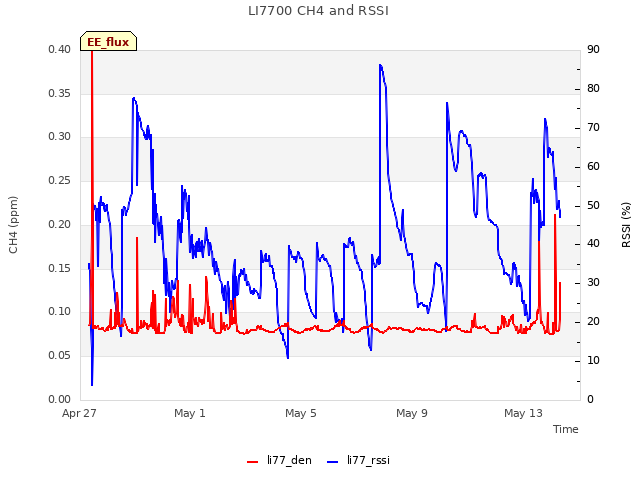Click the 50 right axis value
Image resolution: width=640 pixels, height=480 pixels.
point(593,205)
